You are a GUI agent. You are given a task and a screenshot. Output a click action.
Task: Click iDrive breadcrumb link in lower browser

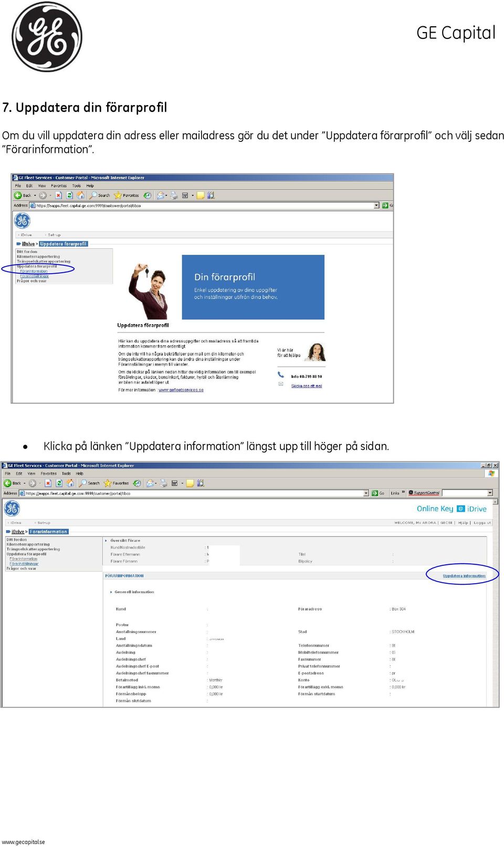(x=18, y=532)
